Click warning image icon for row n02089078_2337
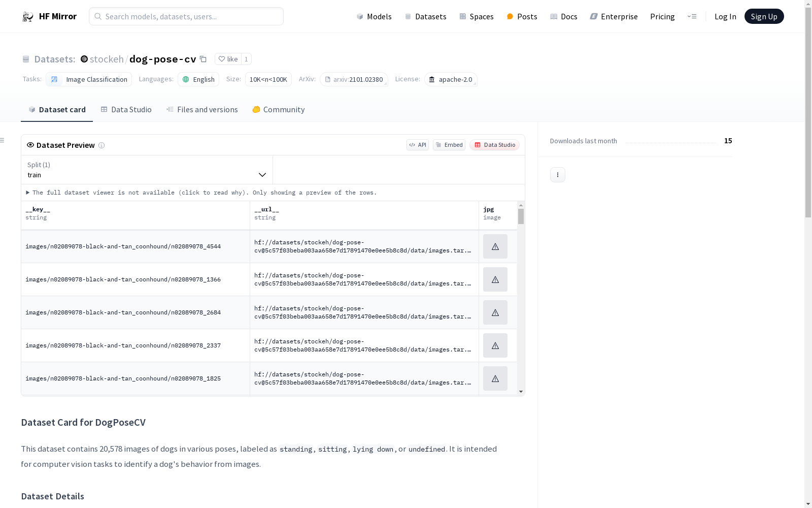The width and height of the screenshot is (812, 508). pyautogui.click(x=495, y=345)
